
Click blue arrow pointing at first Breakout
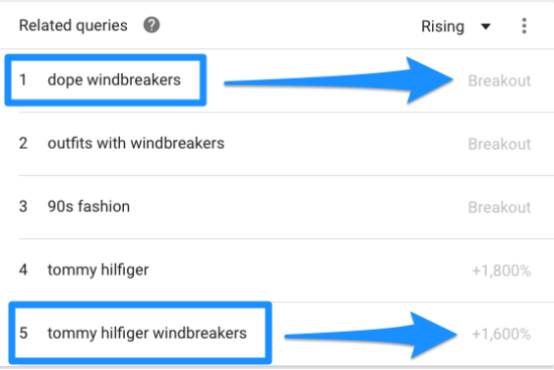pos(338,80)
